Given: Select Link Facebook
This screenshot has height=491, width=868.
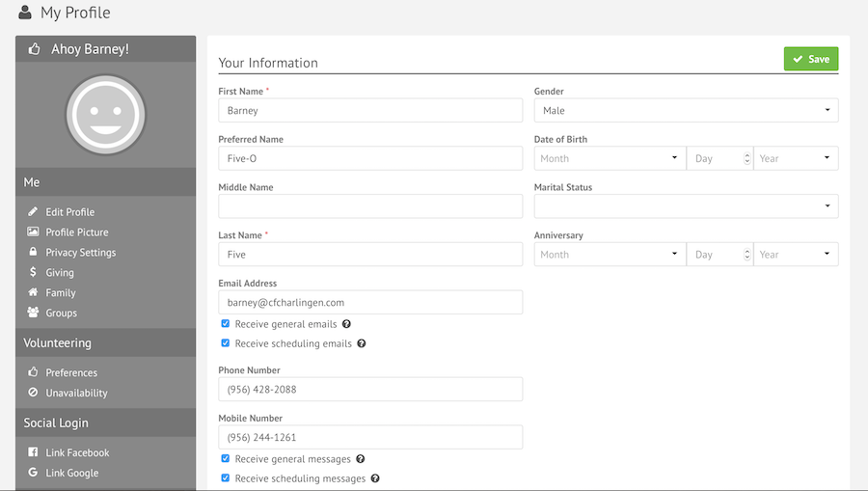Looking at the screenshot, I should pyautogui.click(x=77, y=452).
